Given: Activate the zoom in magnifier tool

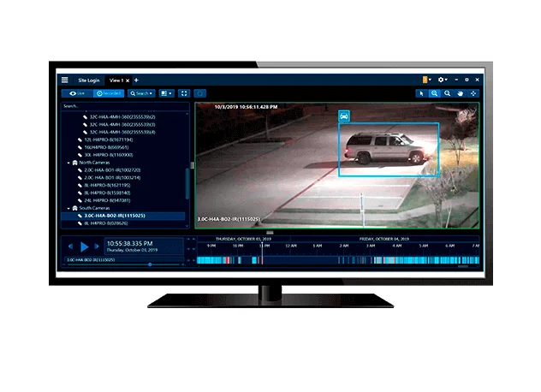Looking at the screenshot, I should 435,92.
